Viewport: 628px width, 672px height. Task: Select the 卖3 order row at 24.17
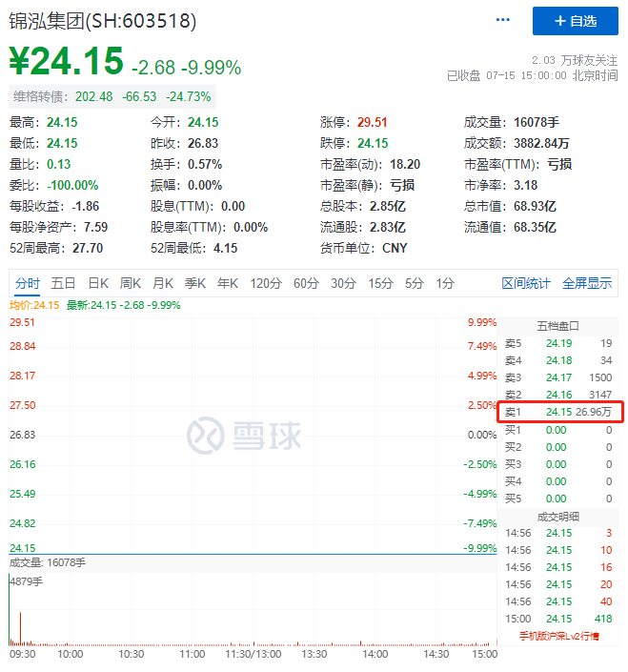coord(557,377)
